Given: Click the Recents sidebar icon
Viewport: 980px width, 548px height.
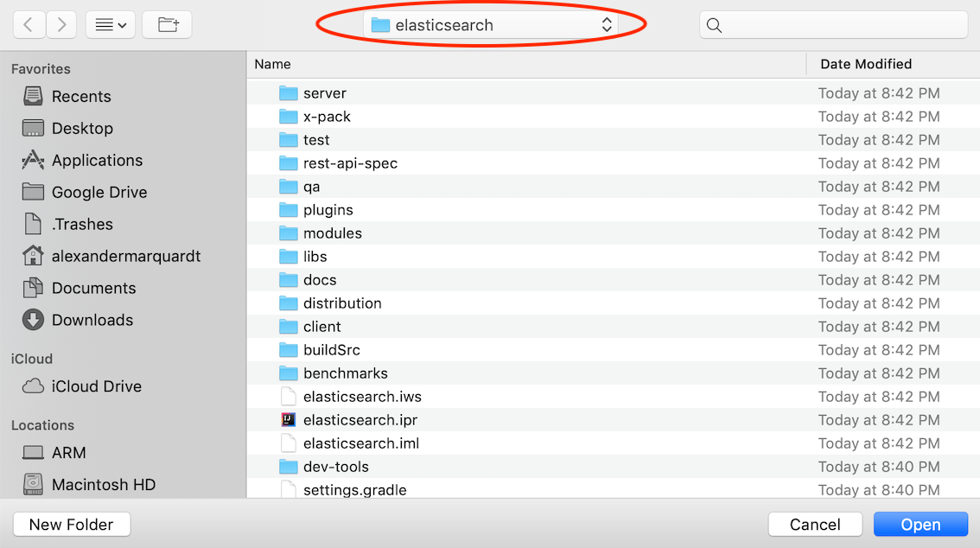Looking at the screenshot, I should pos(33,96).
